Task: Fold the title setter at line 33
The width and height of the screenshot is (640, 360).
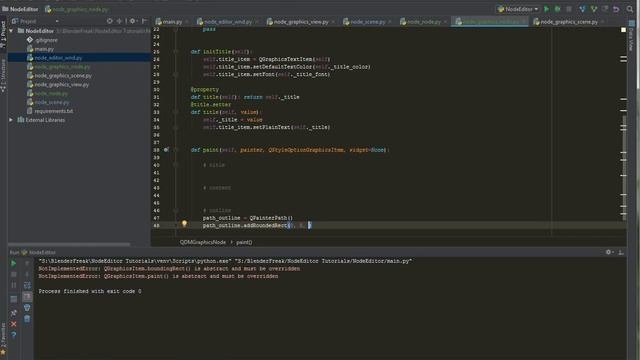Action: coord(176,112)
